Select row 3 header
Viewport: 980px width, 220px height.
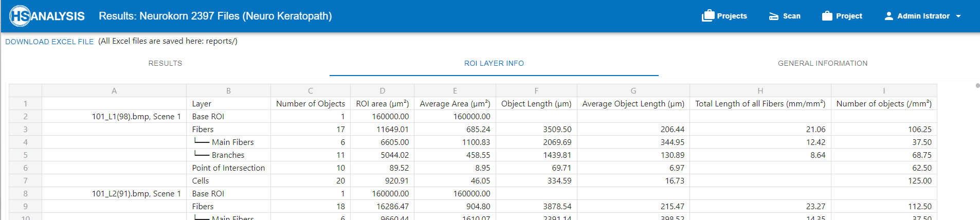tap(25, 129)
